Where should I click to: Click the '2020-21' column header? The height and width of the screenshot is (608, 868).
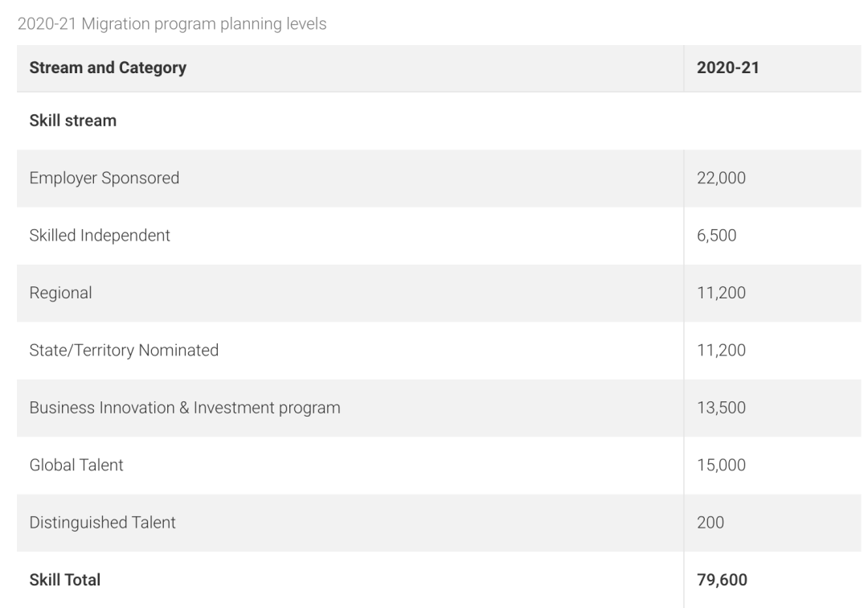tap(729, 68)
